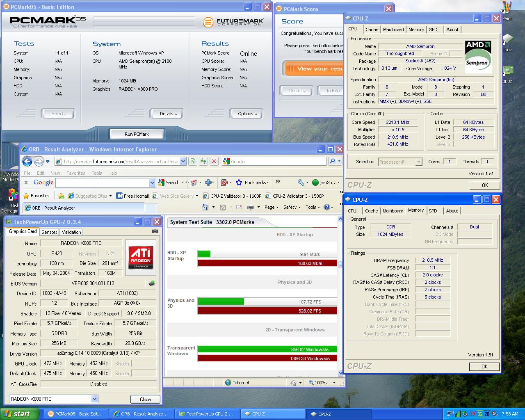The height and width of the screenshot is (420, 525).
Task: Click the Google toolbar wrench settings icon
Action: pos(301,183)
